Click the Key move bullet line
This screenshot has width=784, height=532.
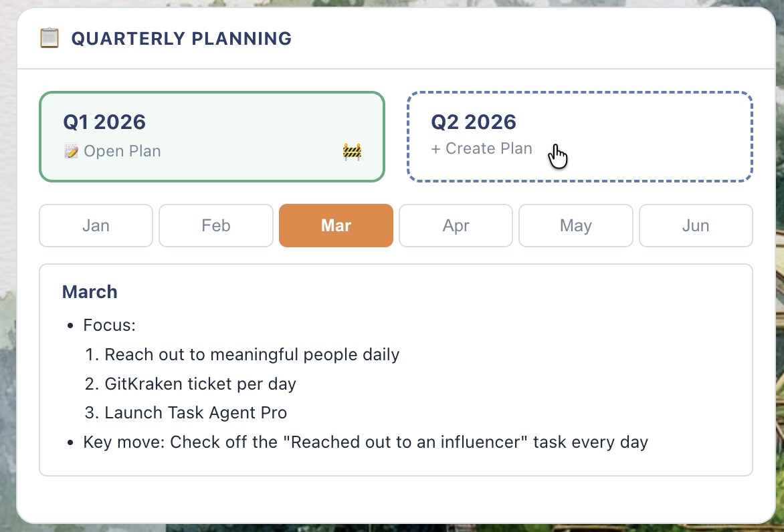[x=365, y=442]
